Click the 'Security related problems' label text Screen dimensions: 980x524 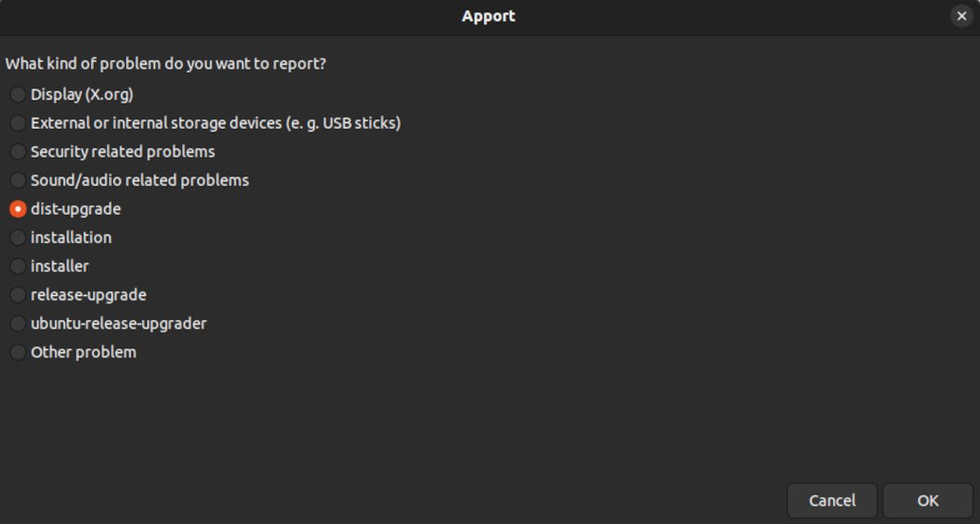[122, 152]
